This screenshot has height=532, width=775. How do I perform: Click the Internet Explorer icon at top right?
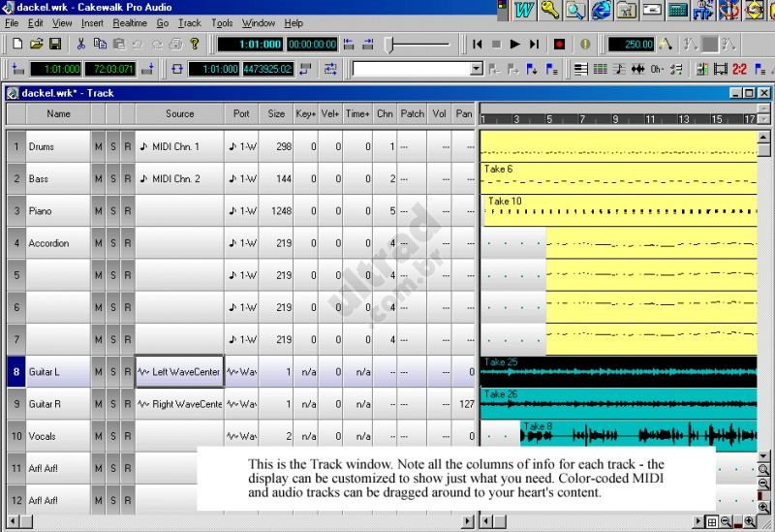601,10
